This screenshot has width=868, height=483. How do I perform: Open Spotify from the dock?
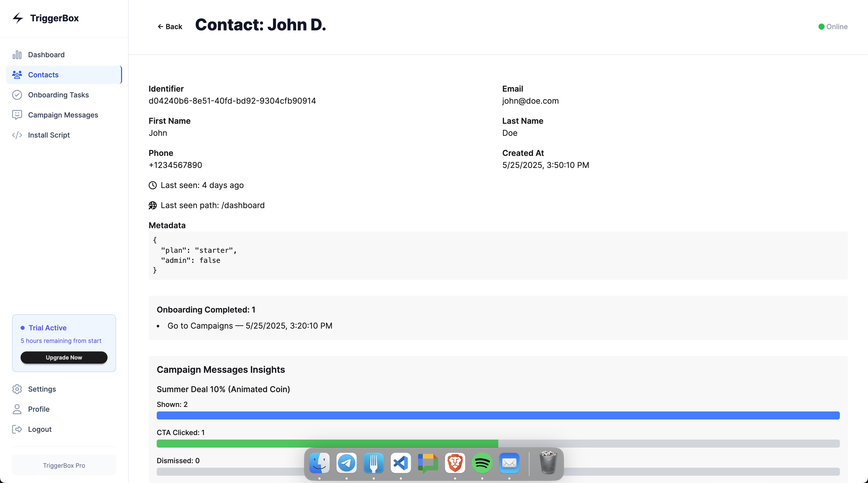point(482,463)
